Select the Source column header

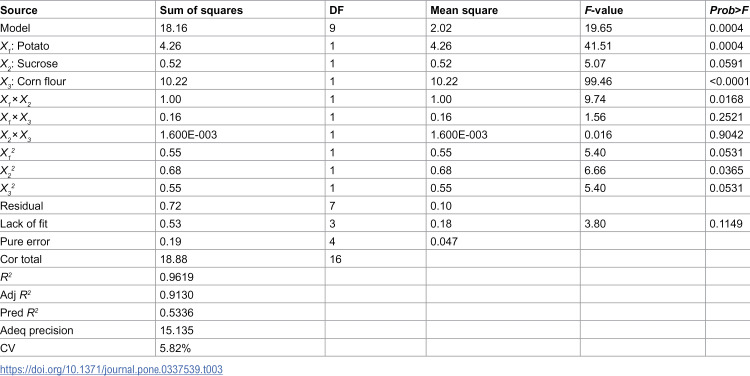pyautogui.click(x=19, y=10)
